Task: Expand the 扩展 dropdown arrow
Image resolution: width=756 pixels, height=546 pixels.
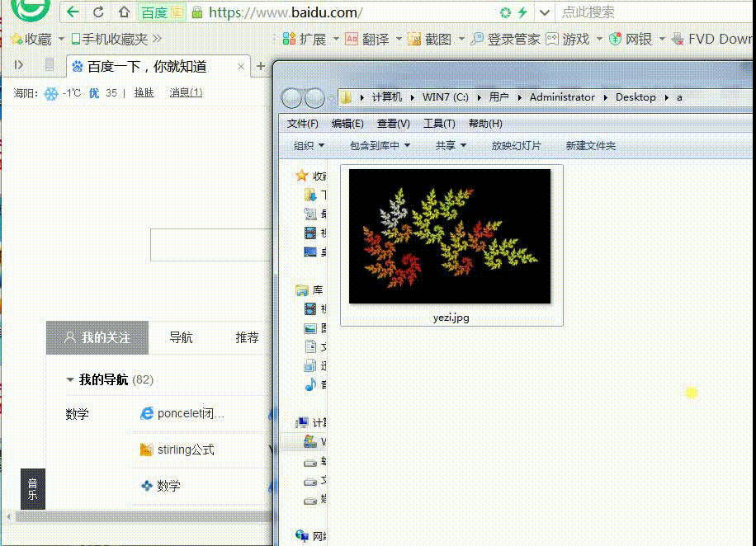Action: (336, 39)
